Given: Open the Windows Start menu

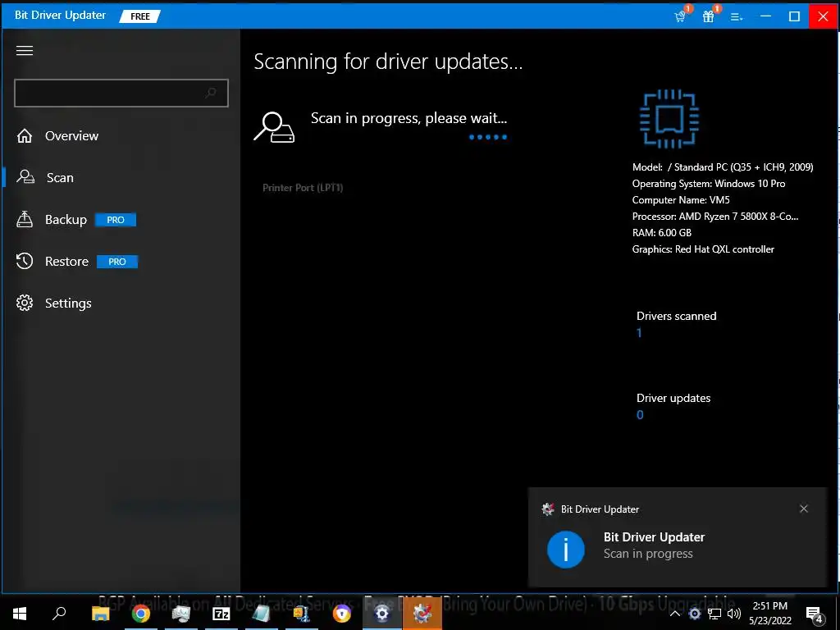Looking at the screenshot, I should click(20, 614).
